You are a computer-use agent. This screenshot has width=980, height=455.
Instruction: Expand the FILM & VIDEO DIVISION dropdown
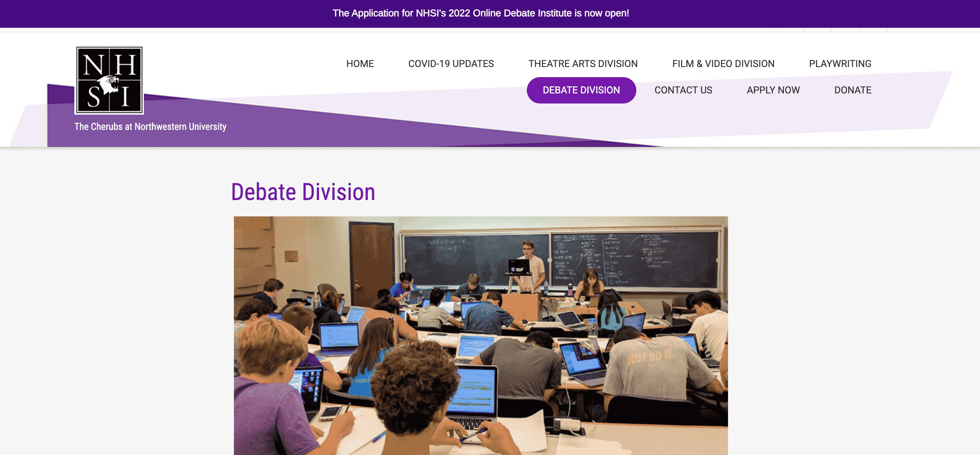pos(724,64)
